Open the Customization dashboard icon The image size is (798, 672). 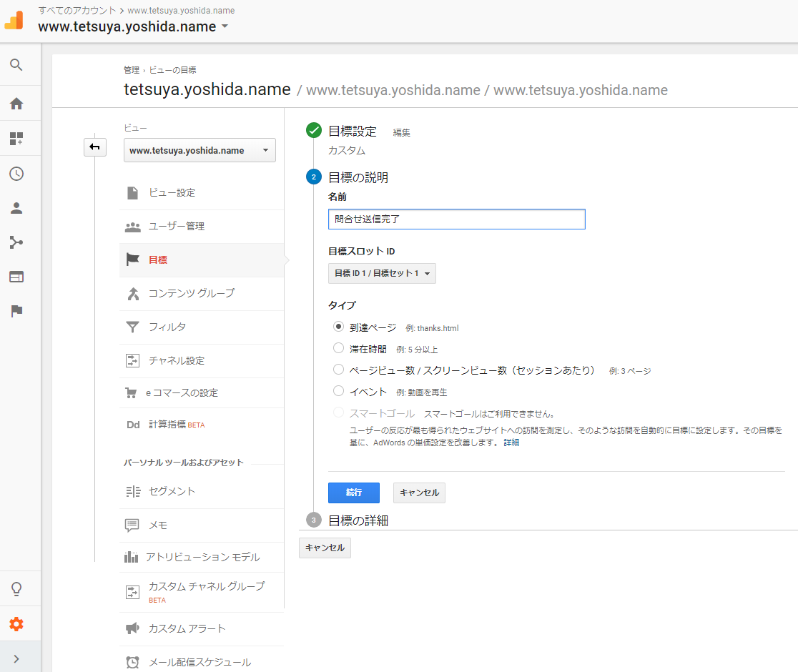pyautogui.click(x=16, y=139)
